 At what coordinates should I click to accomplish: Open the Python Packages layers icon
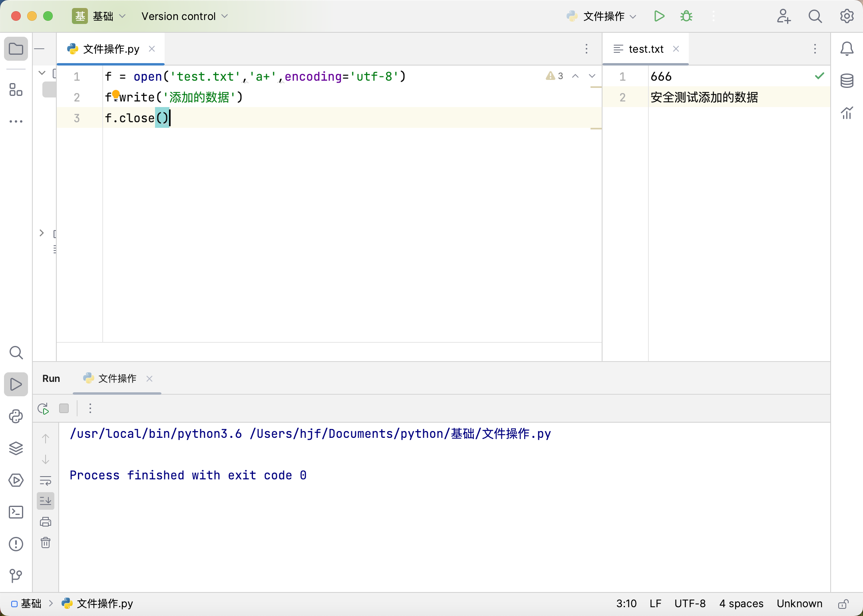coord(16,448)
